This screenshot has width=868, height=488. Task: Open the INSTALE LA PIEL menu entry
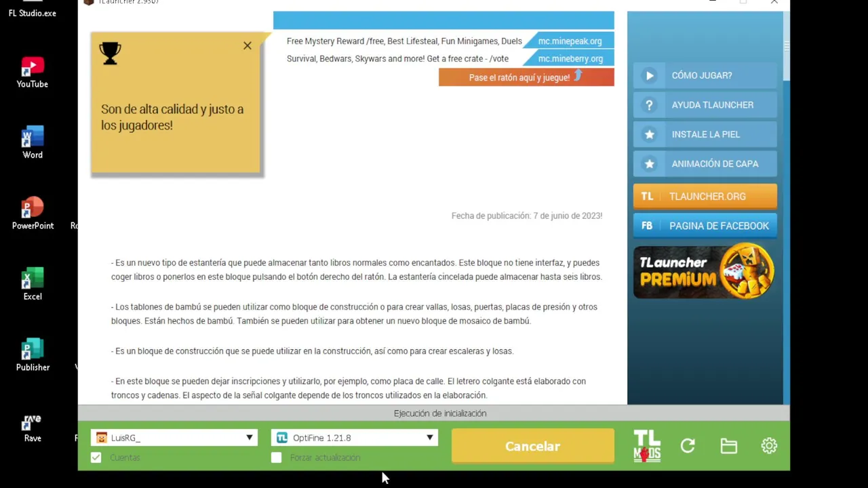coord(705,134)
